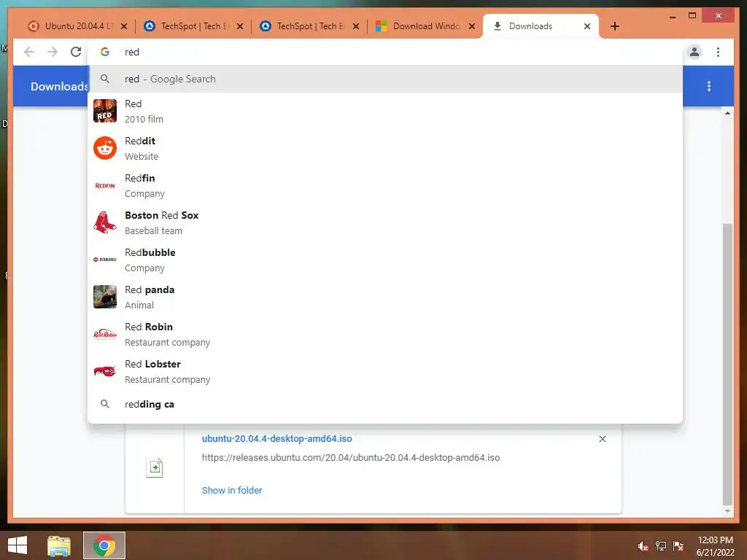Click the Redbubble logo icon

point(105,260)
